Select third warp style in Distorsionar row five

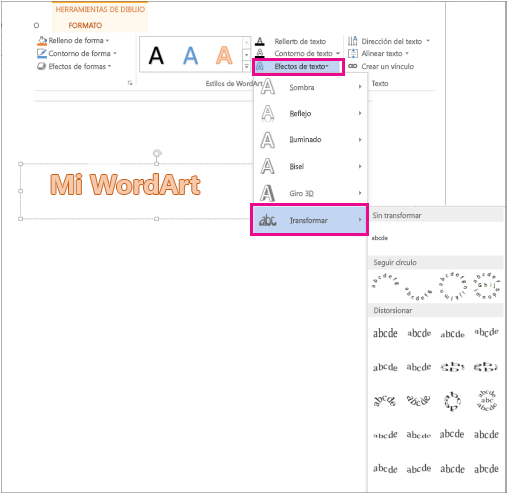(x=452, y=469)
